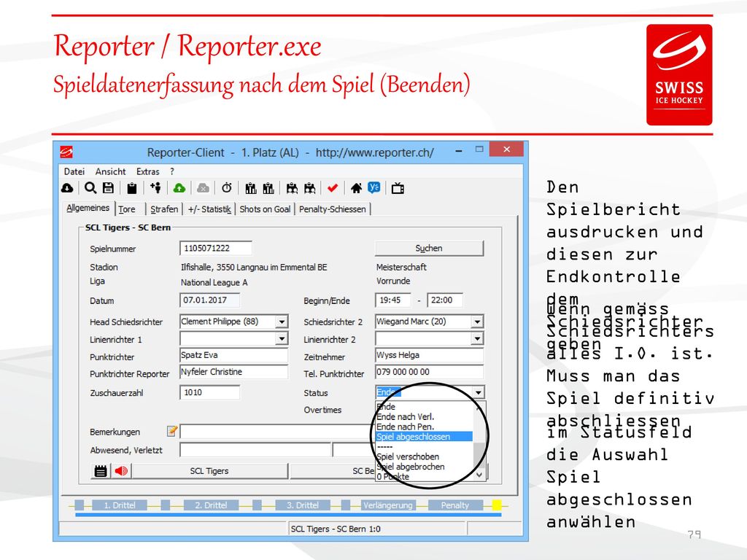
Task: Select the Verlängerung period marker
Action: click(388, 505)
